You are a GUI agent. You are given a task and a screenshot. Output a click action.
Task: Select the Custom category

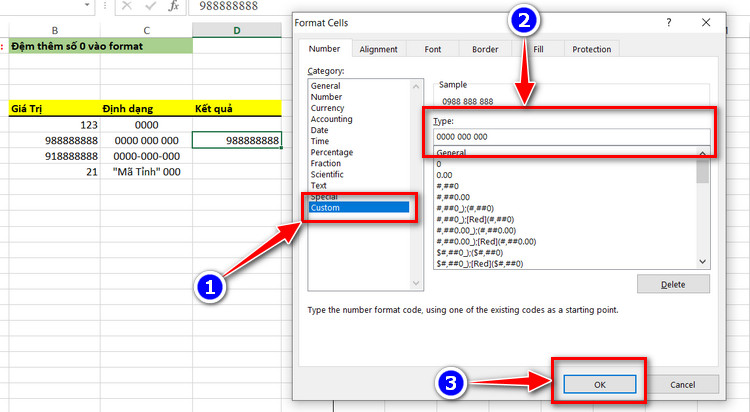(x=359, y=208)
